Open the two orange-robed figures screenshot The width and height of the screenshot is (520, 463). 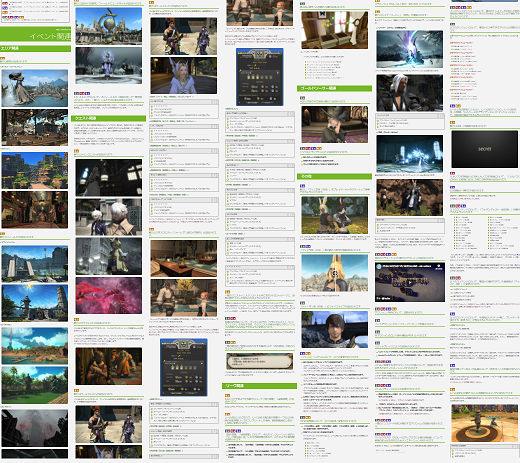tap(109, 366)
